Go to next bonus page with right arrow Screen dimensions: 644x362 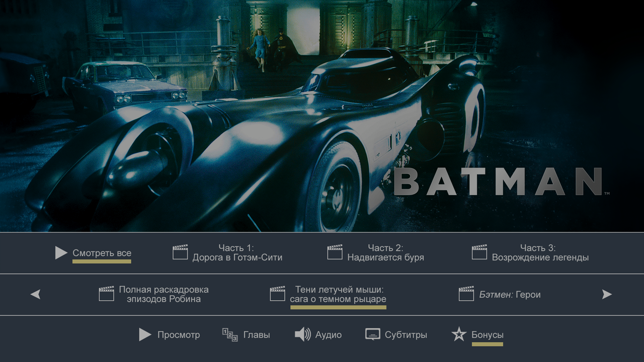coord(607,294)
